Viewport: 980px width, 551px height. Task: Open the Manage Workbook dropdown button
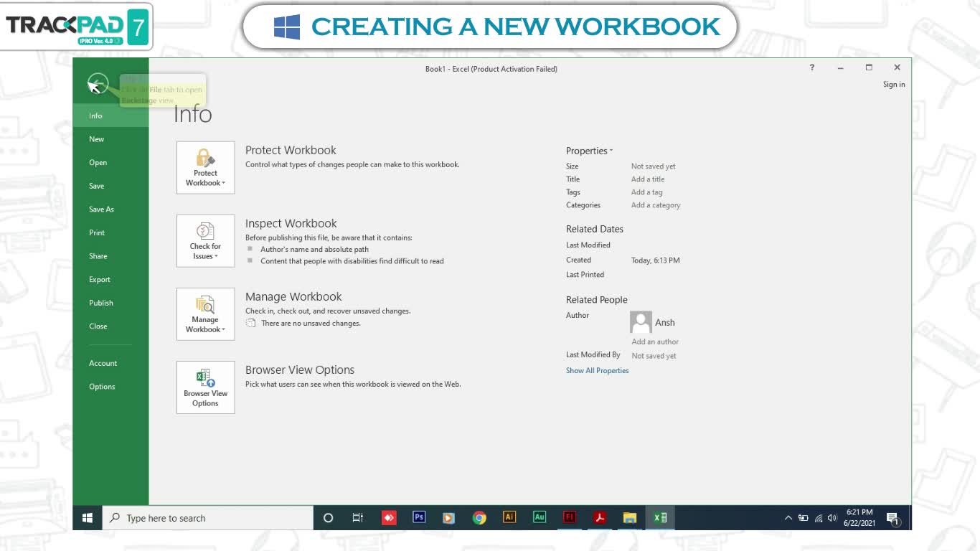[205, 314]
